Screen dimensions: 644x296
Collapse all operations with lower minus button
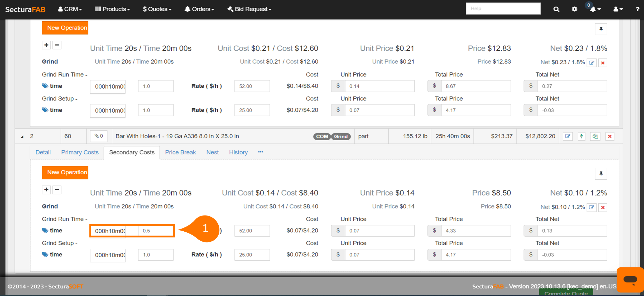point(57,190)
